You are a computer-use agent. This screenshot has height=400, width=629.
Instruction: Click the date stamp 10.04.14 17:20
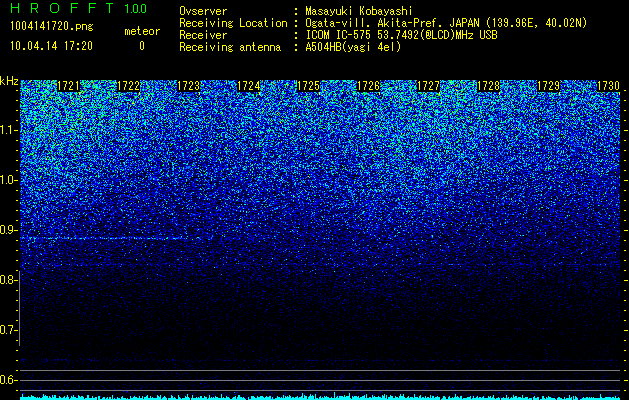coord(52,46)
